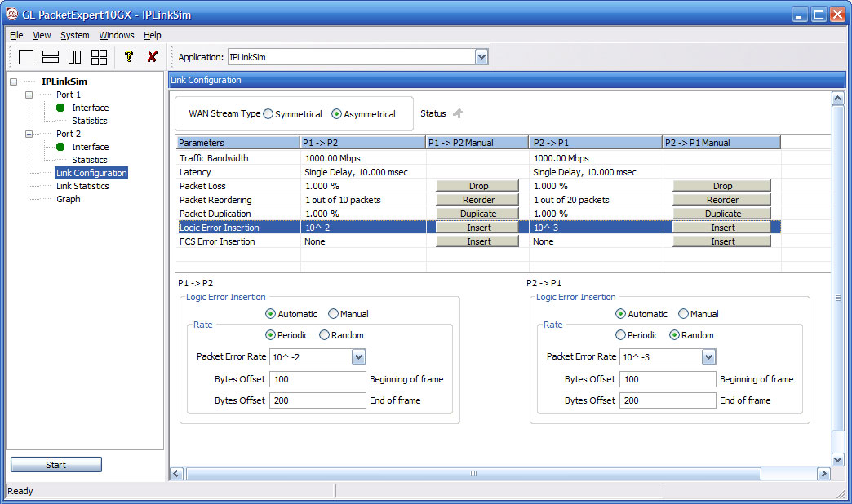Image resolution: width=852 pixels, height=504 pixels.
Task: Click the GL PacketExpert app title icon
Action: (11, 14)
